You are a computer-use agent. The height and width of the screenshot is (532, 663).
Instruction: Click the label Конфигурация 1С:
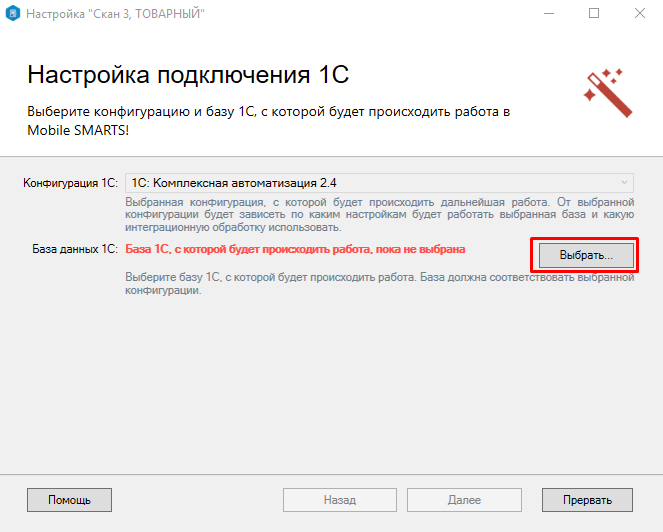point(70,183)
